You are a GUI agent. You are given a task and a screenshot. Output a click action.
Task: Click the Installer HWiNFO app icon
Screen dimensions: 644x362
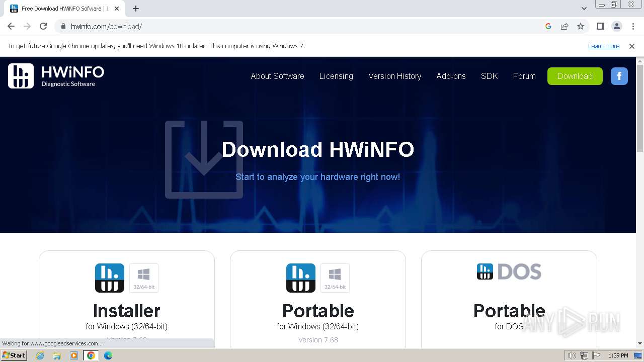[110, 278]
